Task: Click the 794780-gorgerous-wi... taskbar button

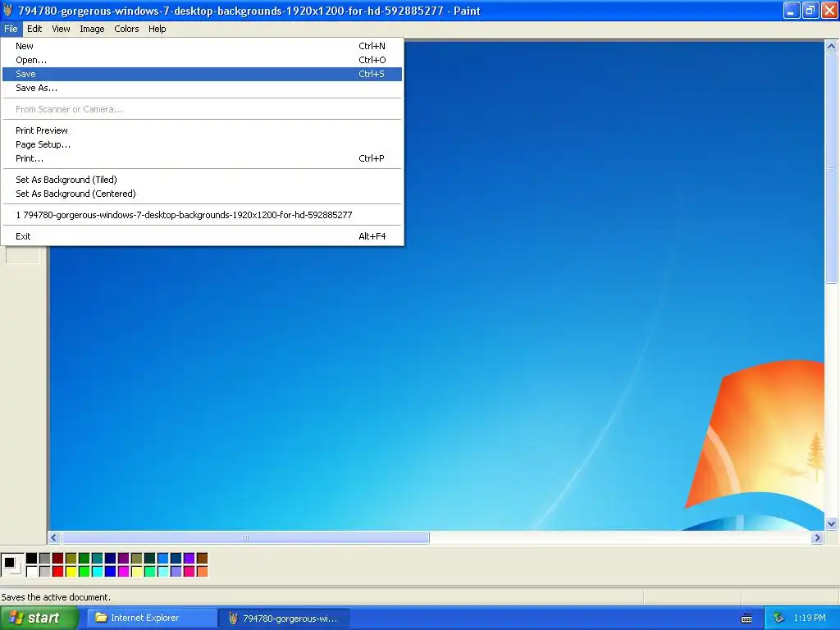Action: 284,619
